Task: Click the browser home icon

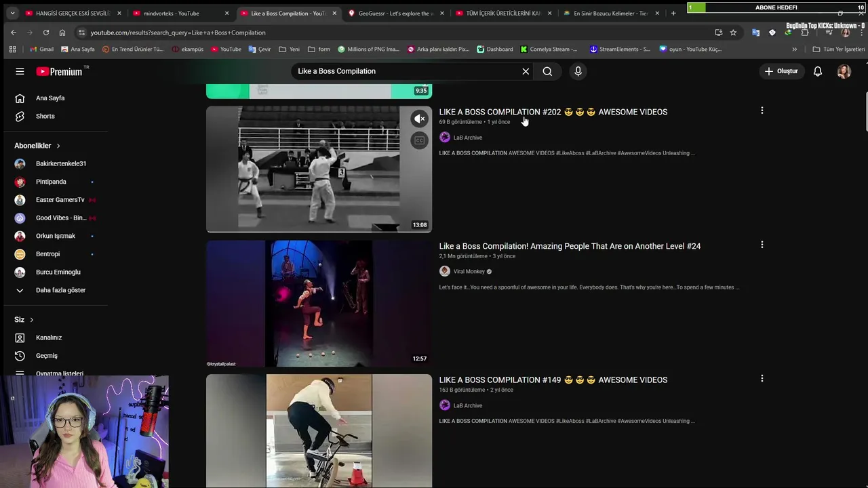Action: pos(62,33)
